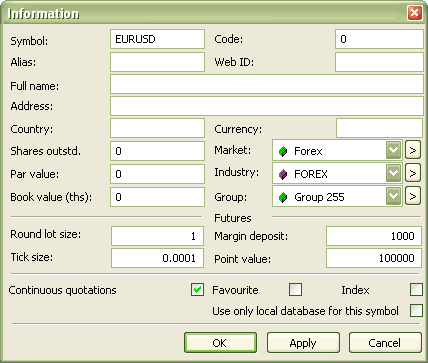Click the Book value (ths) field

click(x=157, y=197)
